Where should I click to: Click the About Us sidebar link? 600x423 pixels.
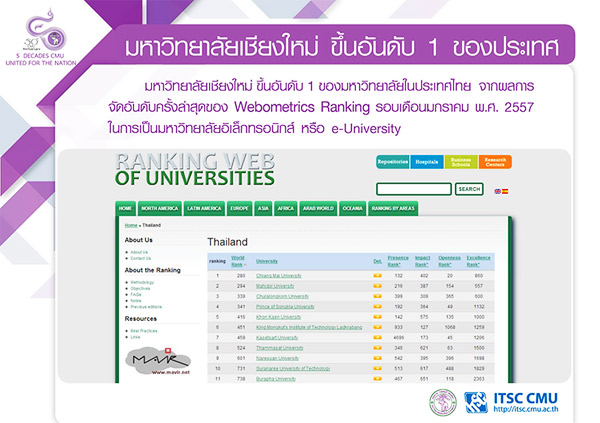(139, 252)
